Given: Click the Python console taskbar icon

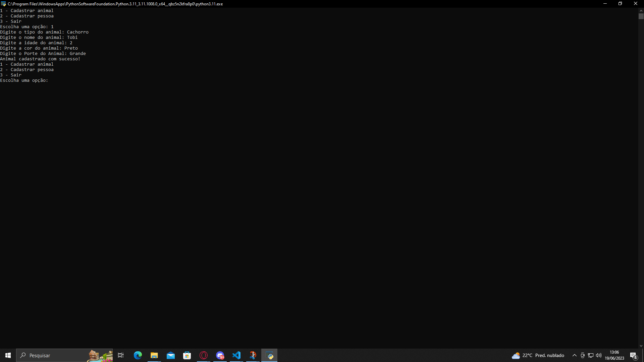Looking at the screenshot, I should point(269,355).
